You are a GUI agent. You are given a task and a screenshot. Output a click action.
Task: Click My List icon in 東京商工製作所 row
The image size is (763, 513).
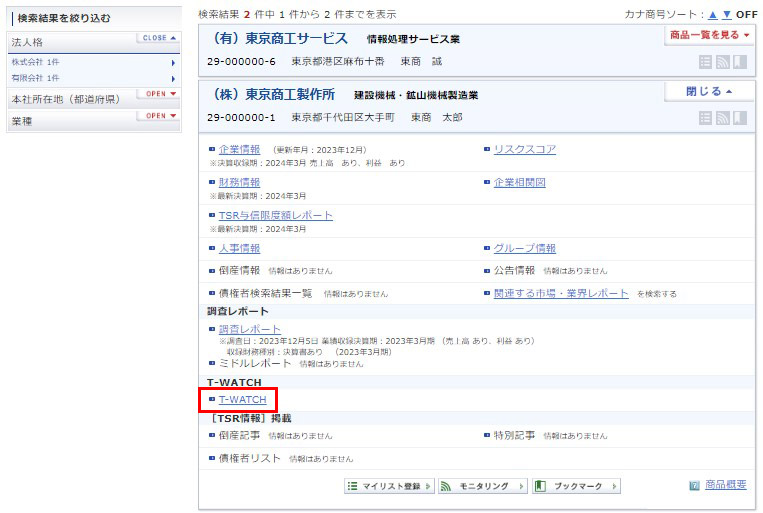tap(705, 118)
